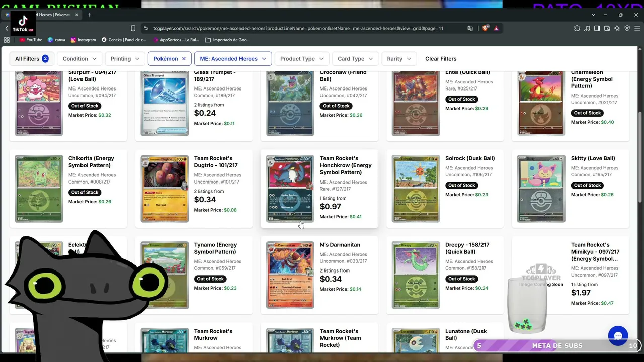Screen dimensions: 644x362
Task: Go back with the browser back arrow
Action: click(7, 28)
